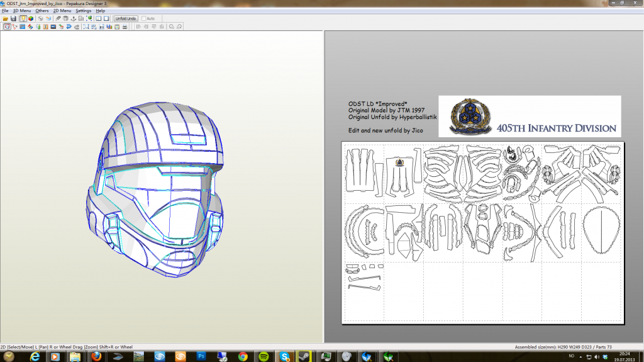644x362 pixels.
Task: Open Internet Explorer from the taskbar
Action: (35, 357)
